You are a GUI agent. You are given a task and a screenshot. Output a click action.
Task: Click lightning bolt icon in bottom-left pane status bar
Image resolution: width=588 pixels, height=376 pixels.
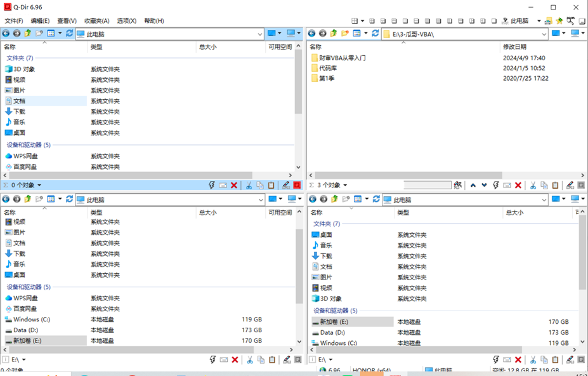pos(212,360)
